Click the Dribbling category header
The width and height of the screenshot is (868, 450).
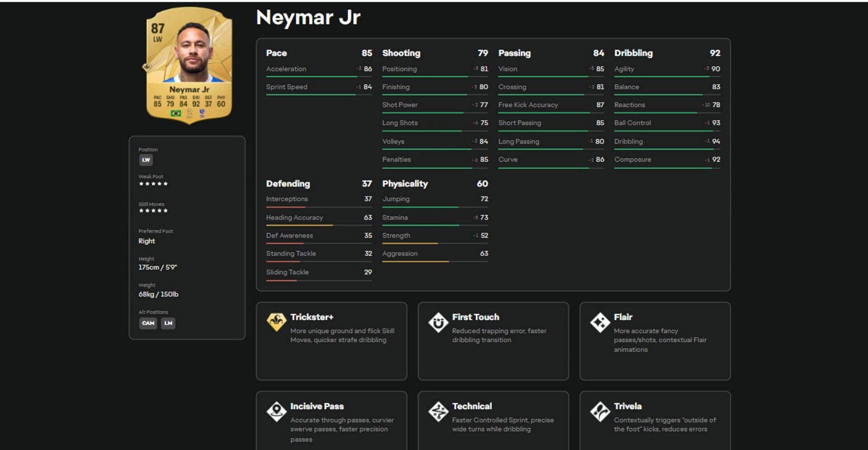pyautogui.click(x=633, y=53)
